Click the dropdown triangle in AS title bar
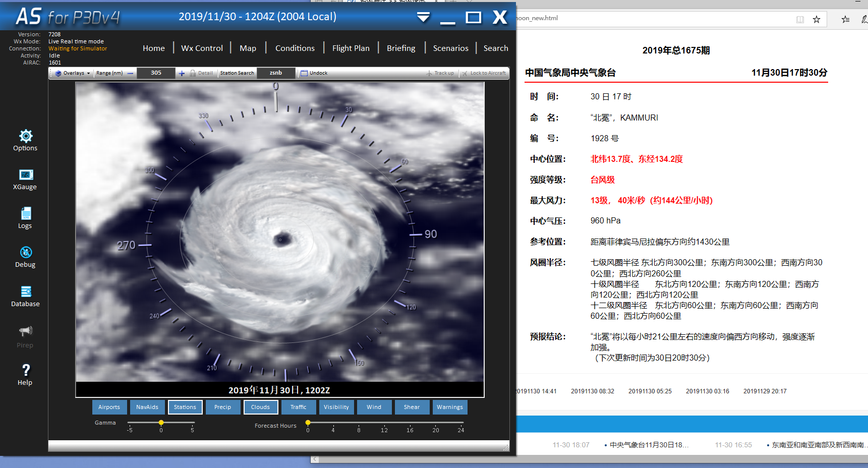868x468 pixels. (423, 17)
